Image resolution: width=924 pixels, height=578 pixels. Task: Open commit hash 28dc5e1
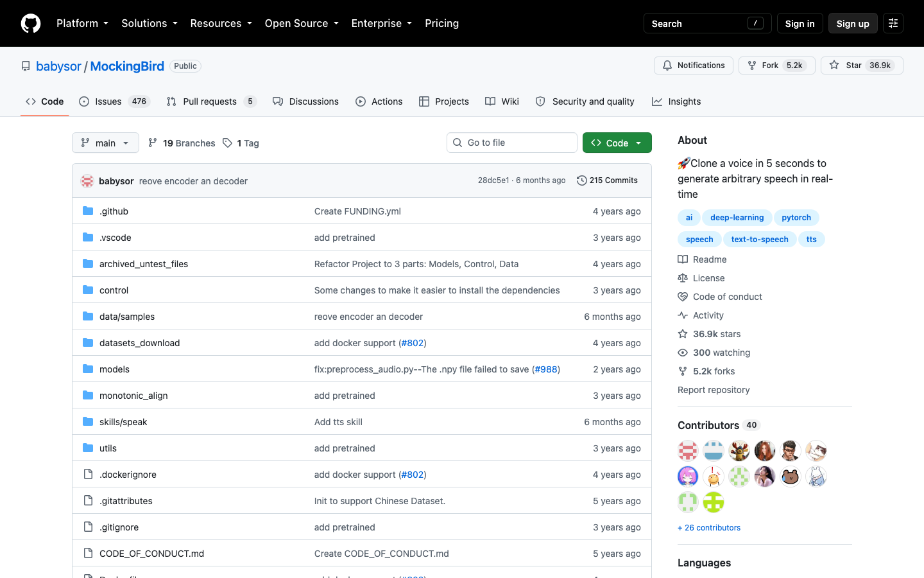(x=493, y=180)
